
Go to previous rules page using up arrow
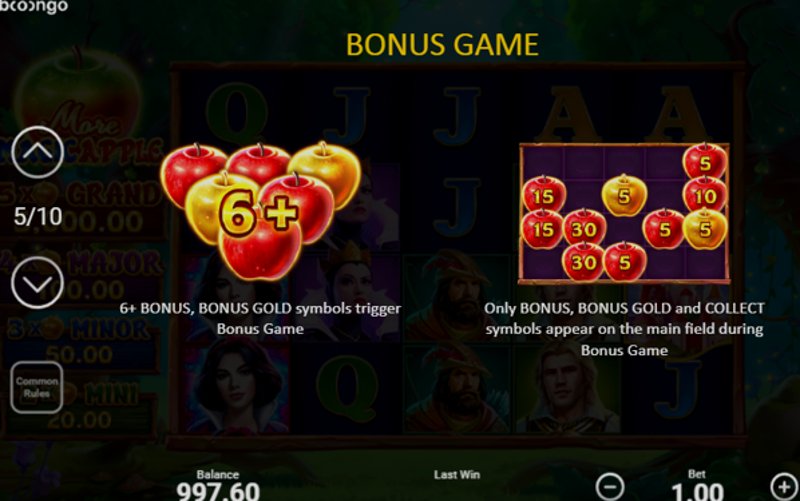click(x=37, y=152)
